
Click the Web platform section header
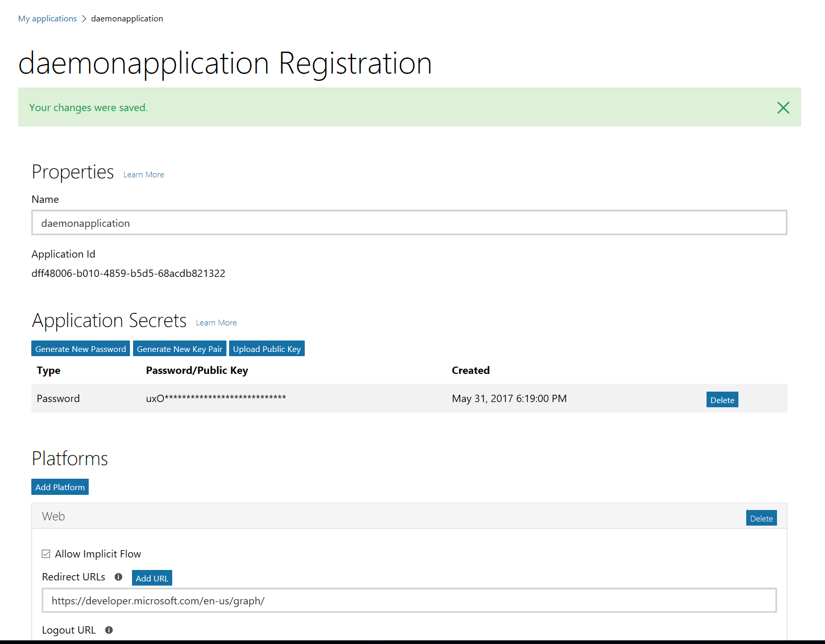click(365, 516)
